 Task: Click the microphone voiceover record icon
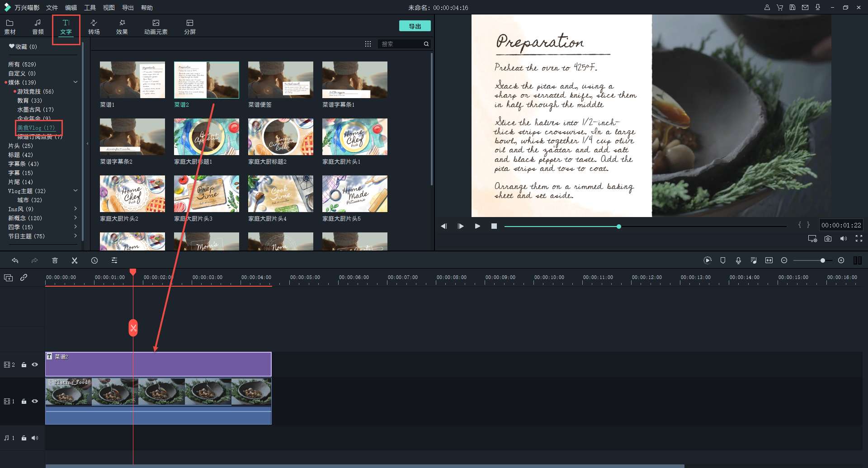[x=738, y=260]
